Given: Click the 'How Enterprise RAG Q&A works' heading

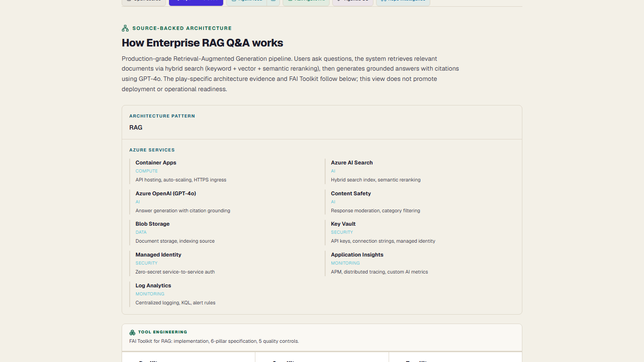Looking at the screenshot, I should tap(203, 43).
